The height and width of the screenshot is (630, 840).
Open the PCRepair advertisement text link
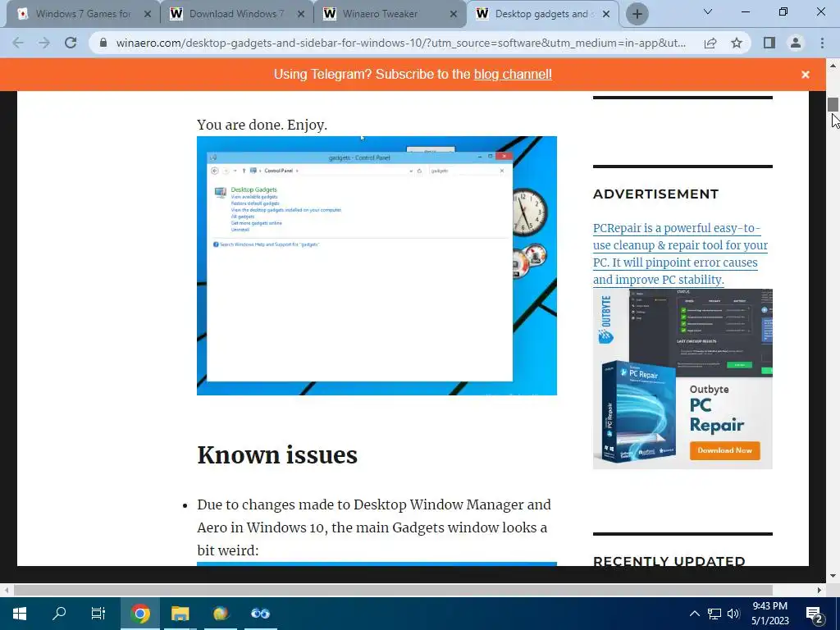click(x=680, y=254)
